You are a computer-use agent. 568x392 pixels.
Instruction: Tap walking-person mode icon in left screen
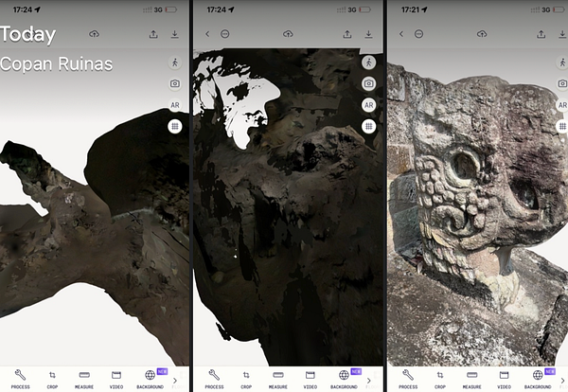point(175,62)
